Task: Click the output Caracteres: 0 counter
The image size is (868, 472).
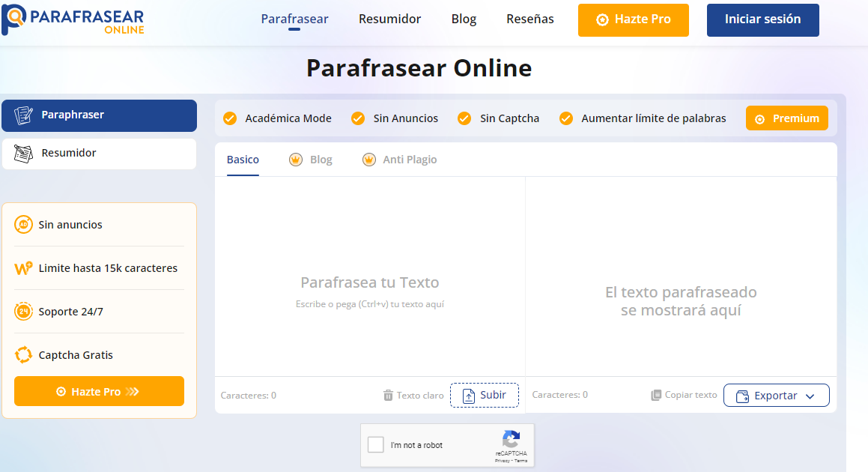Action: coord(560,395)
